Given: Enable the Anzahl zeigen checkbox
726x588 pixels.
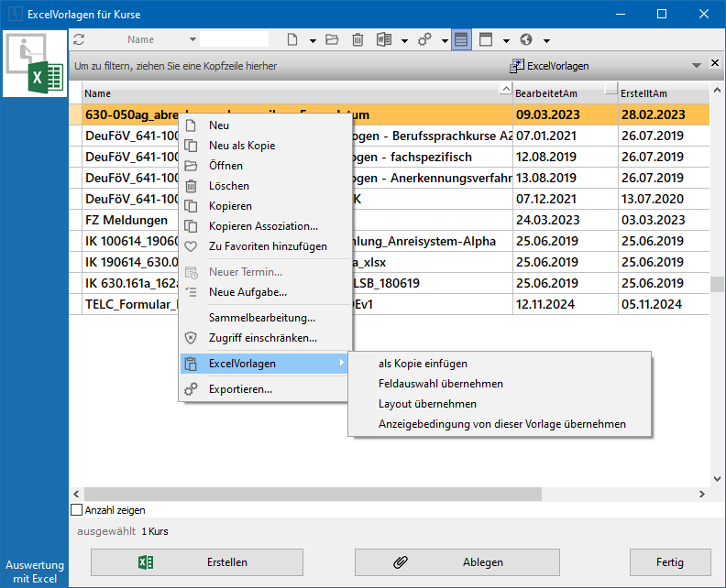Looking at the screenshot, I should 77,510.
